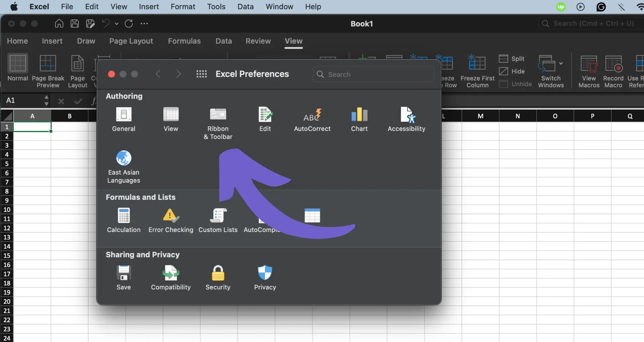Open the Data ribbon tab
Screen dimensions: 644x342
click(223, 41)
